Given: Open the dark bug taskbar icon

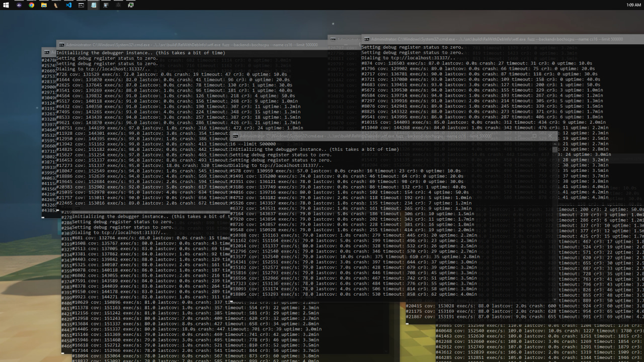Looking at the screenshot, I should pos(118,5).
